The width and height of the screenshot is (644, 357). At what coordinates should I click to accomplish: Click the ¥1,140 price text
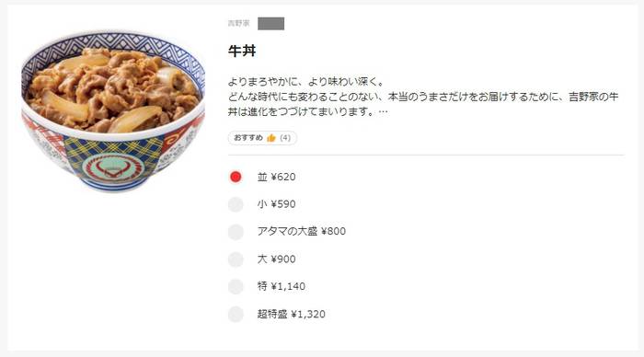(288, 286)
